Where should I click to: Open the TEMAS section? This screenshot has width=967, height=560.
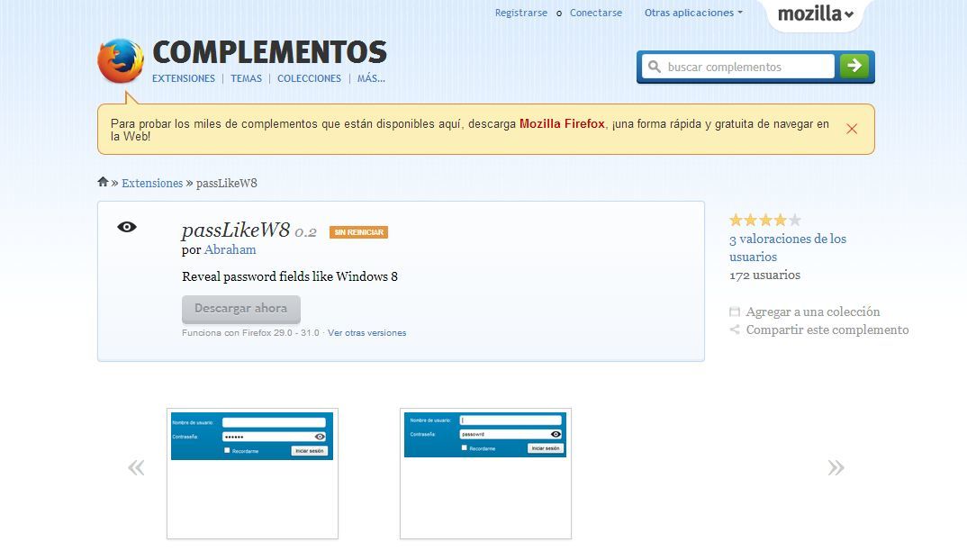(246, 78)
